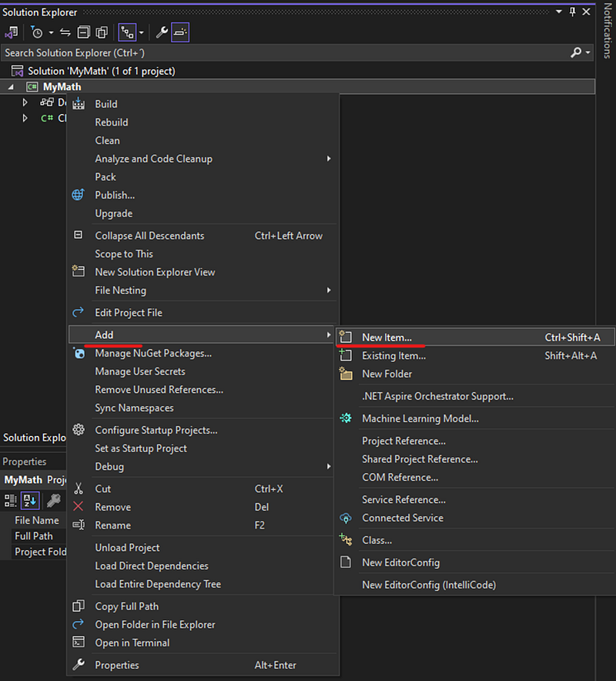The image size is (616, 681).
Task: Open search options dropdown arrow
Action: [588, 52]
